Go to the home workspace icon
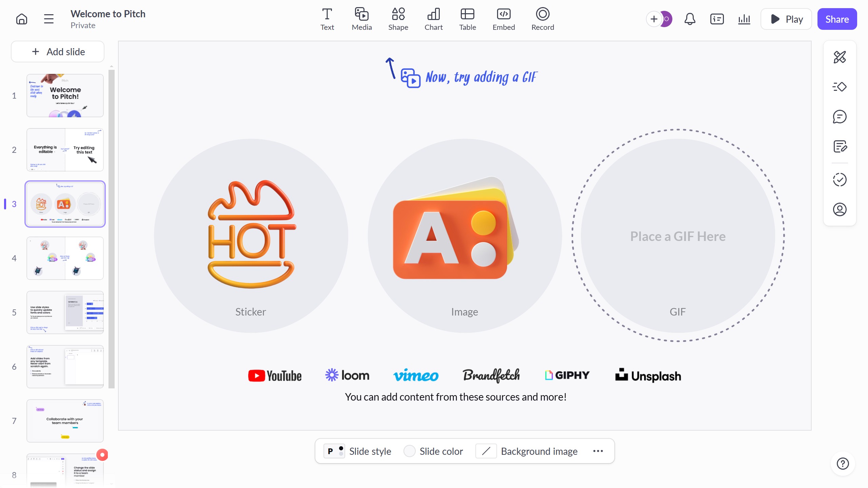 coord(22,19)
